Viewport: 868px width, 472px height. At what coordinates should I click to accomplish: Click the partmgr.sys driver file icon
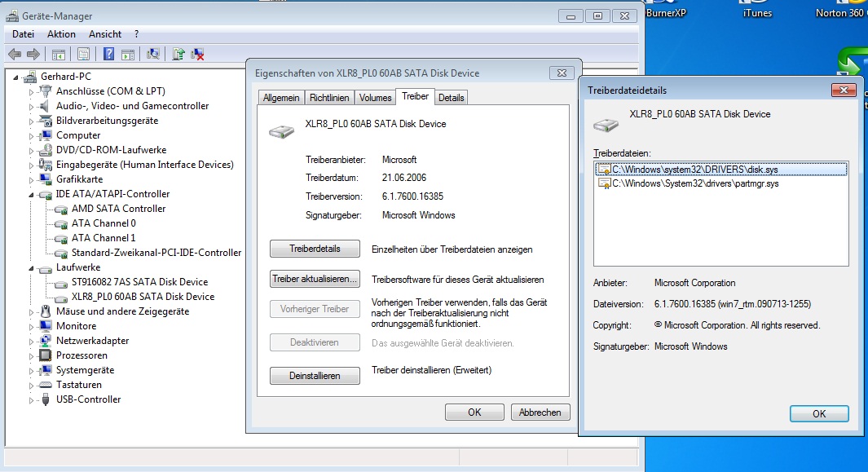coord(603,183)
